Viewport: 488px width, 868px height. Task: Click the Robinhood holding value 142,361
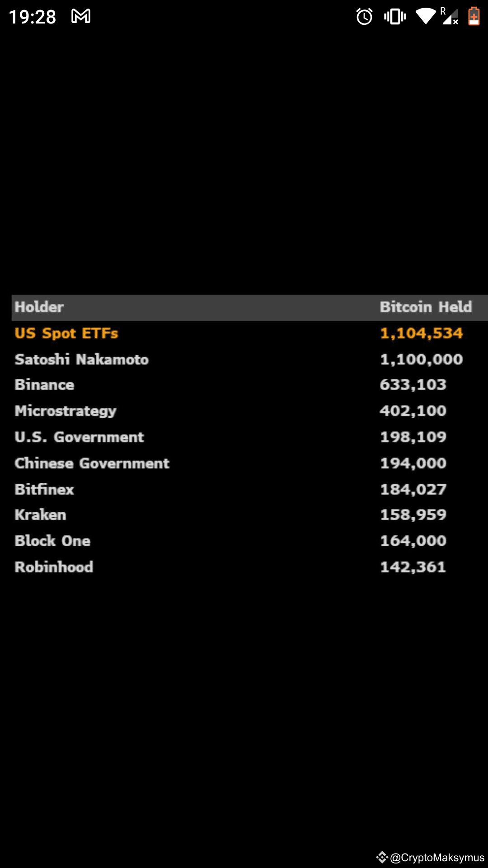click(x=412, y=567)
